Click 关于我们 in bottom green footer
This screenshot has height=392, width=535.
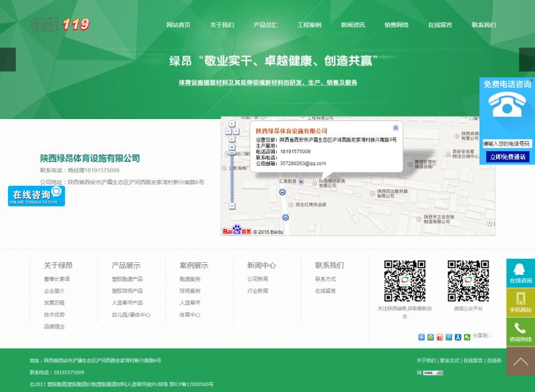click(x=426, y=361)
